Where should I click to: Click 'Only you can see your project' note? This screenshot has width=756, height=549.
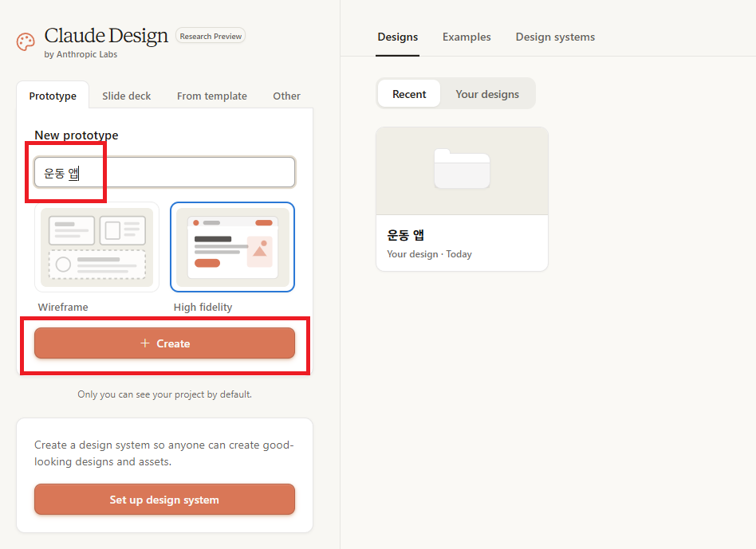coord(164,394)
